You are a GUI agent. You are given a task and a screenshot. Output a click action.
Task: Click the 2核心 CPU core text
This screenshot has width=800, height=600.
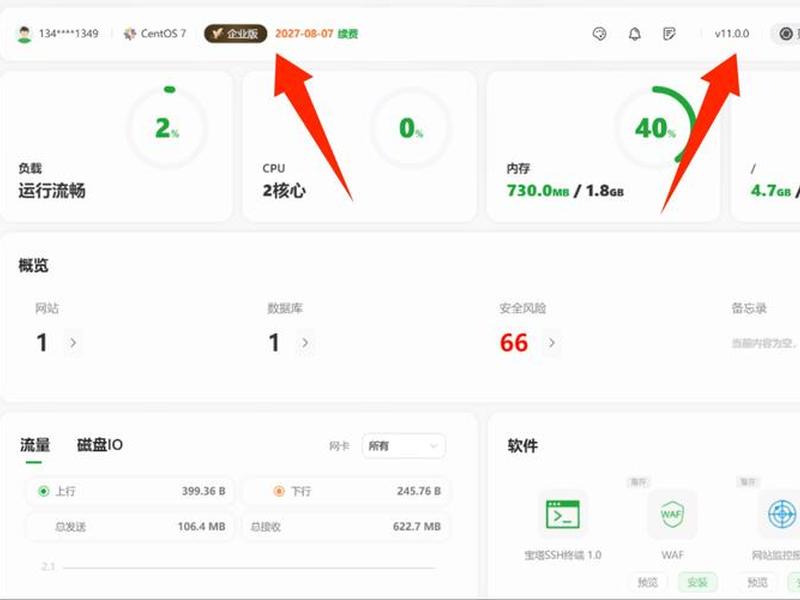click(x=284, y=191)
